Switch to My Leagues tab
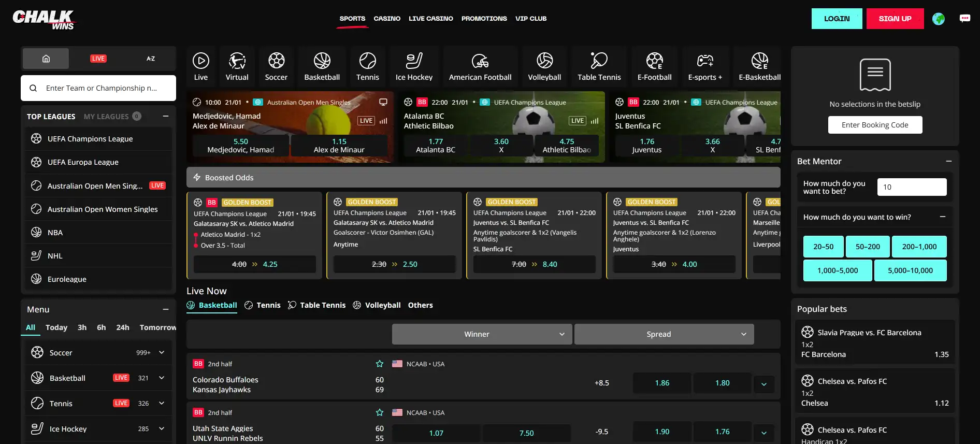Screen dimensions: 980x444 112,117
